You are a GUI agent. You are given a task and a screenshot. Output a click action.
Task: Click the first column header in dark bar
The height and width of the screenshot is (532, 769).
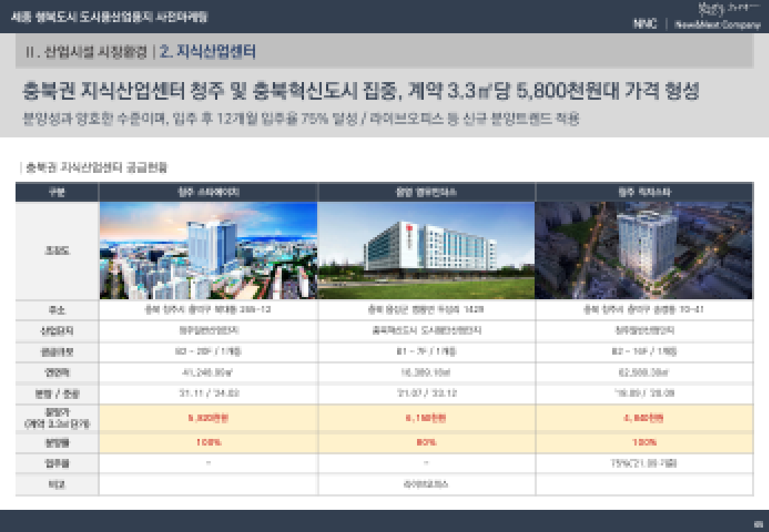click(x=209, y=192)
